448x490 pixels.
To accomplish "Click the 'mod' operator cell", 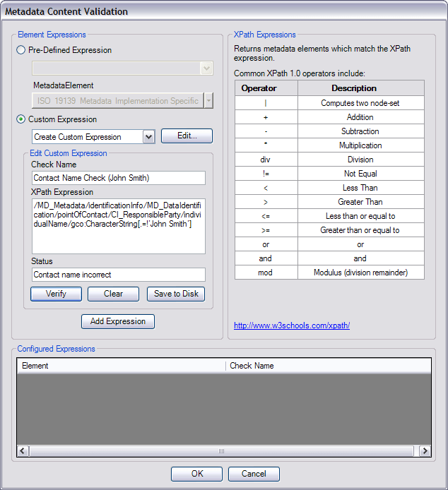I will click(266, 273).
